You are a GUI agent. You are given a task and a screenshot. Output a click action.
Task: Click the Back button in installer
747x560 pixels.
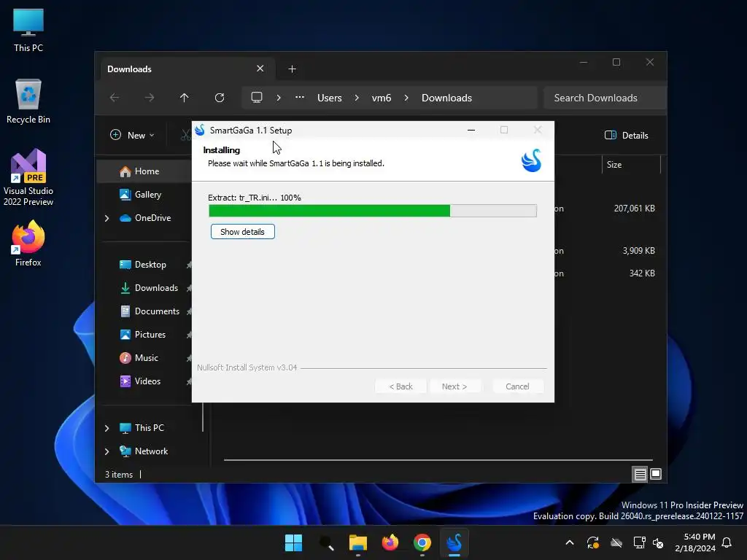point(400,386)
